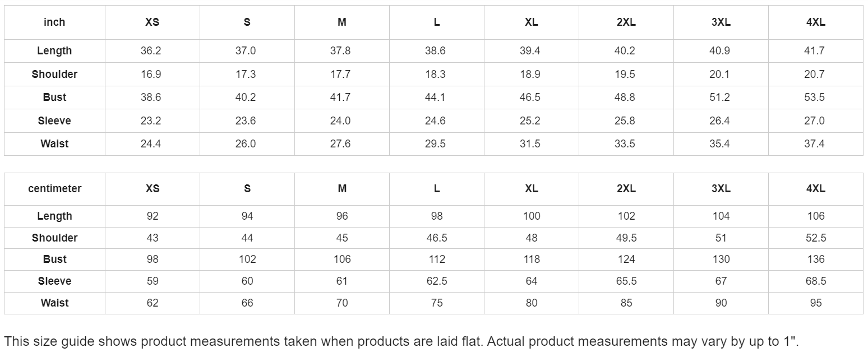Screen dimensions: 868x357
Task: Click the Bust row label in inch table
Action: pyautogui.click(x=54, y=98)
